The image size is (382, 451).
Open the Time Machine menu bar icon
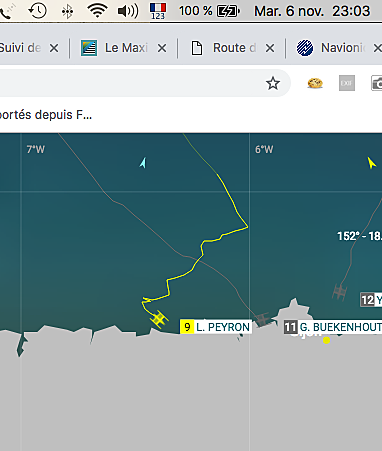[37, 11]
